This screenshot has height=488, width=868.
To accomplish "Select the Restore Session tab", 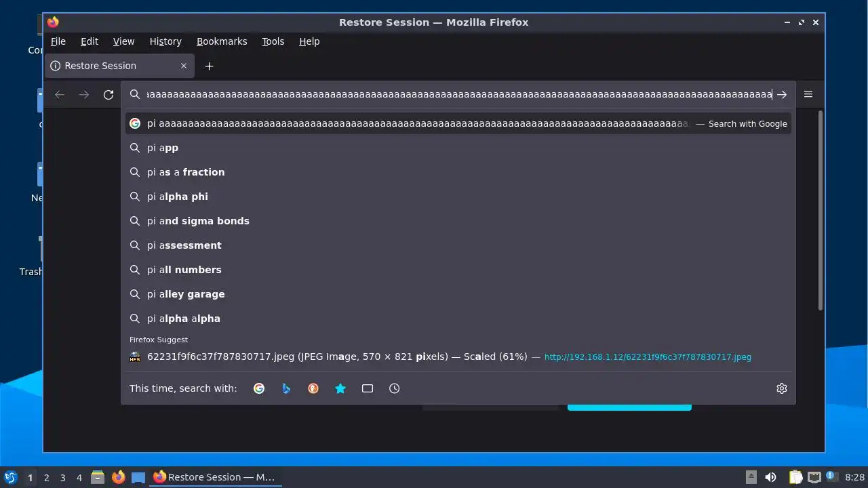I will [x=119, y=66].
